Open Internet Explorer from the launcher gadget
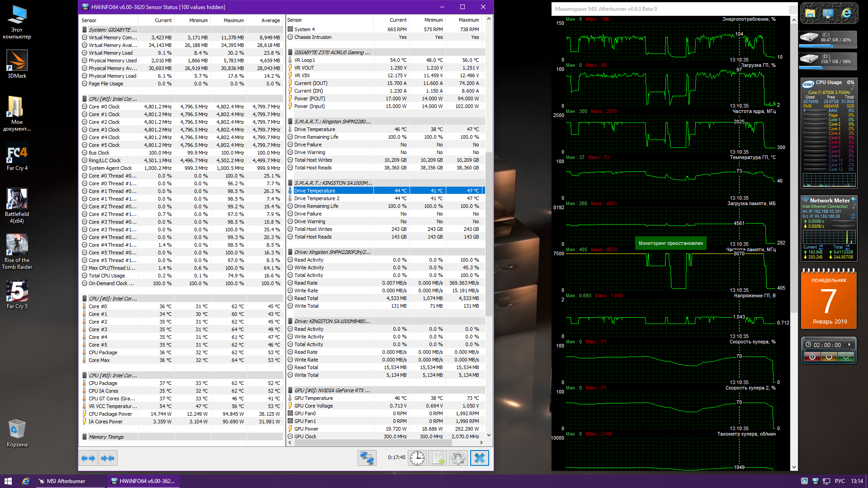 [846, 14]
